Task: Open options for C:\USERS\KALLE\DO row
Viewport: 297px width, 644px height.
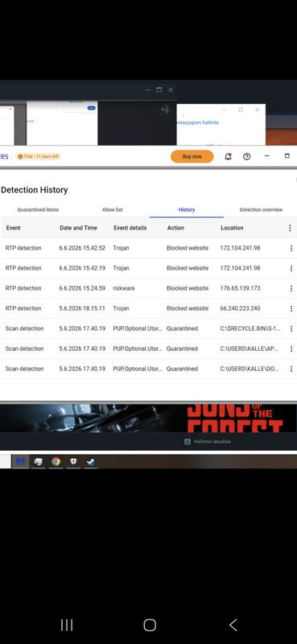Action: [291, 369]
